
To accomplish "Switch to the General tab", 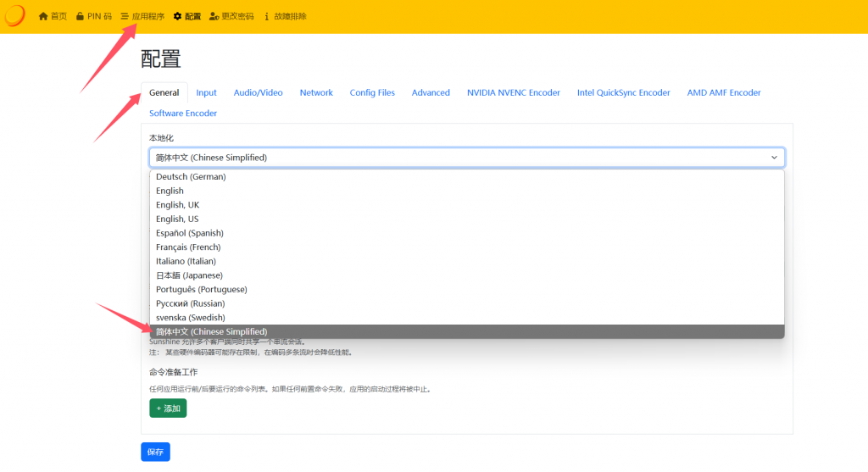I will coord(164,92).
